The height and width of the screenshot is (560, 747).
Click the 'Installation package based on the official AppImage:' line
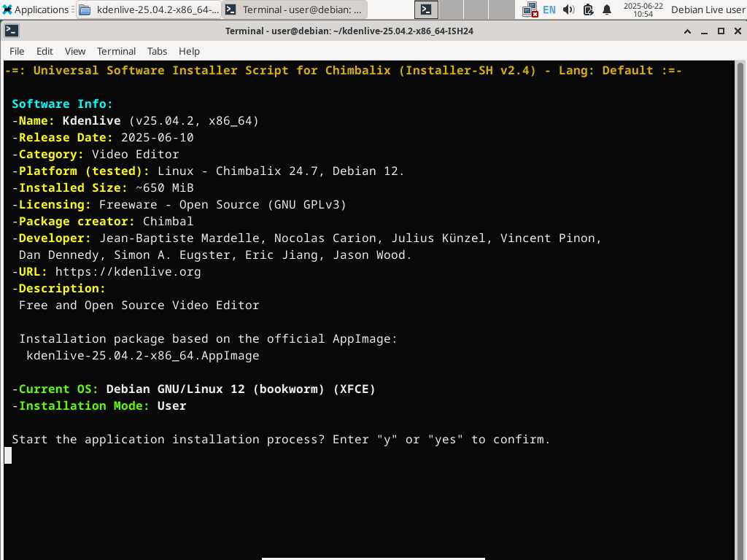click(208, 339)
